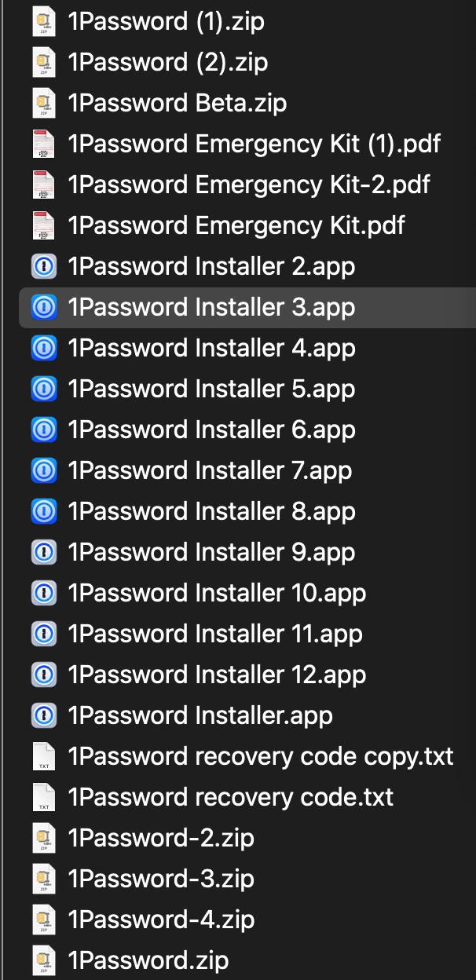
Task: Select the 1Password Installer 2.app icon
Action: coord(44,266)
